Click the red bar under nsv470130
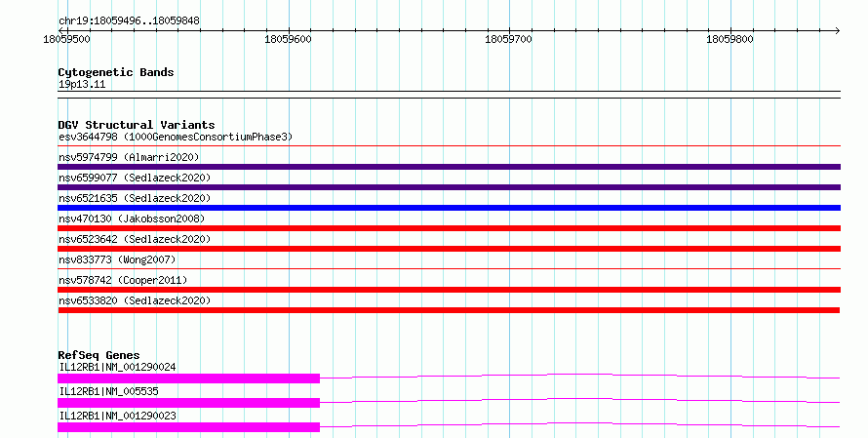The image size is (868, 438). [449, 228]
